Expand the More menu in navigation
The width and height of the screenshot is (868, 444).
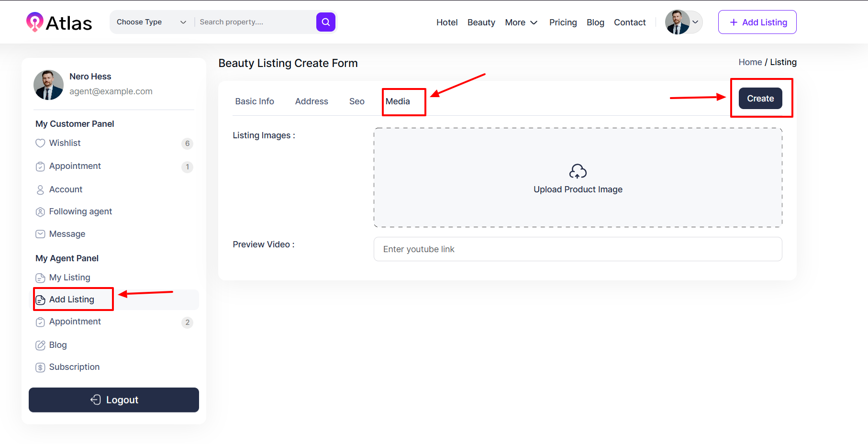(521, 22)
